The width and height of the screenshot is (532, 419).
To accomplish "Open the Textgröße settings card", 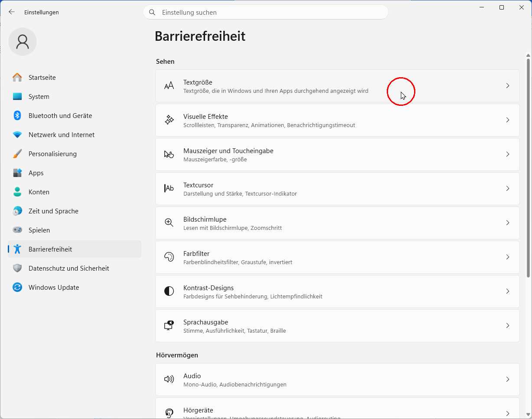I will [337, 86].
